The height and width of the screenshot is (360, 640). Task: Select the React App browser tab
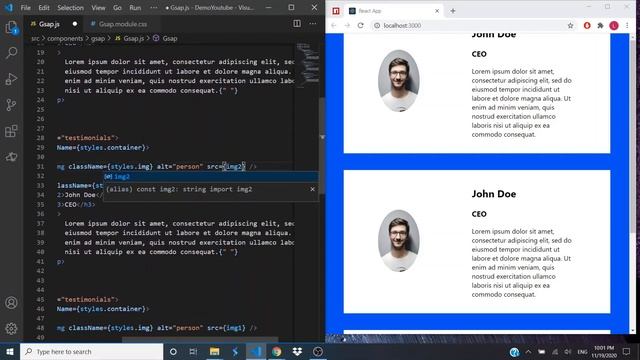point(394,11)
